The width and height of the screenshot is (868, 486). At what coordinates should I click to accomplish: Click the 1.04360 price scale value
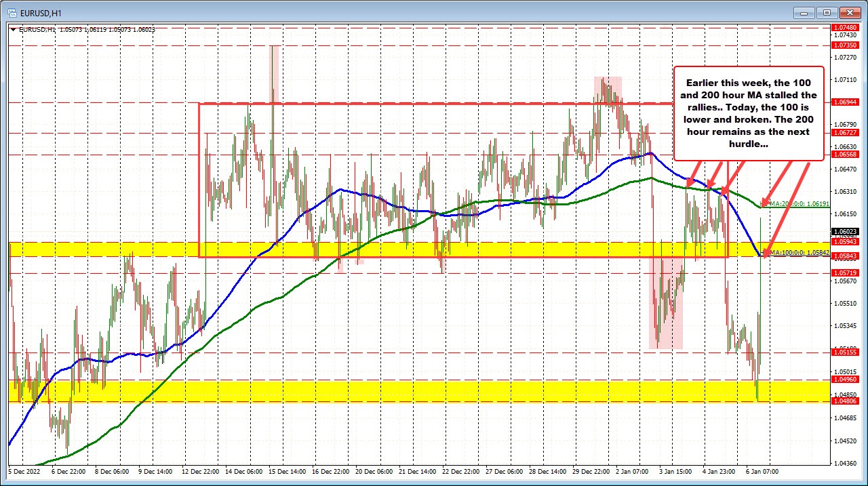coord(845,463)
